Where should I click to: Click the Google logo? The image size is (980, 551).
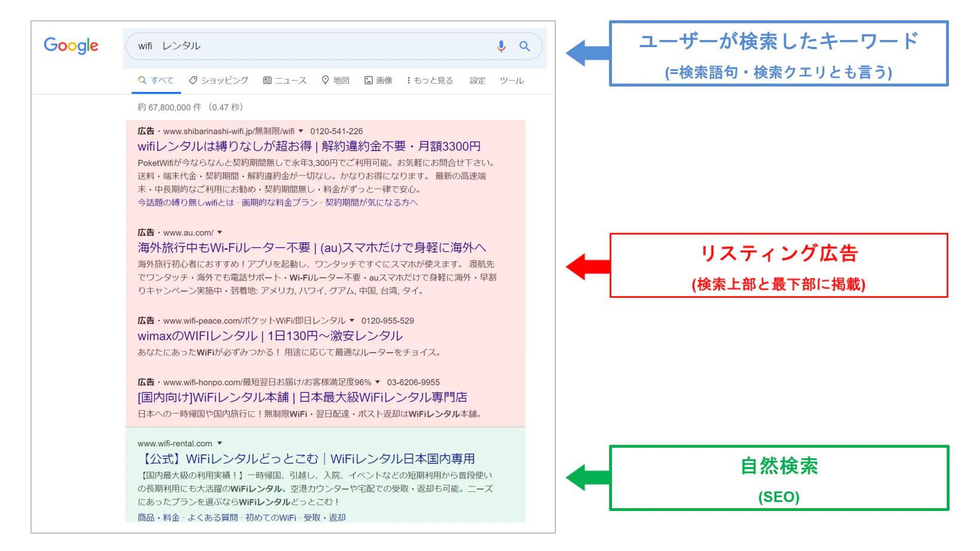point(71,46)
